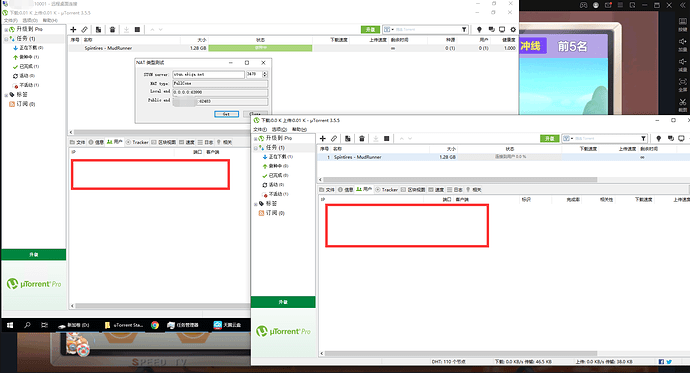This screenshot has width=690, height=373.
Task: Click the green 升级 button in the front window toolbar
Action: [x=550, y=138]
